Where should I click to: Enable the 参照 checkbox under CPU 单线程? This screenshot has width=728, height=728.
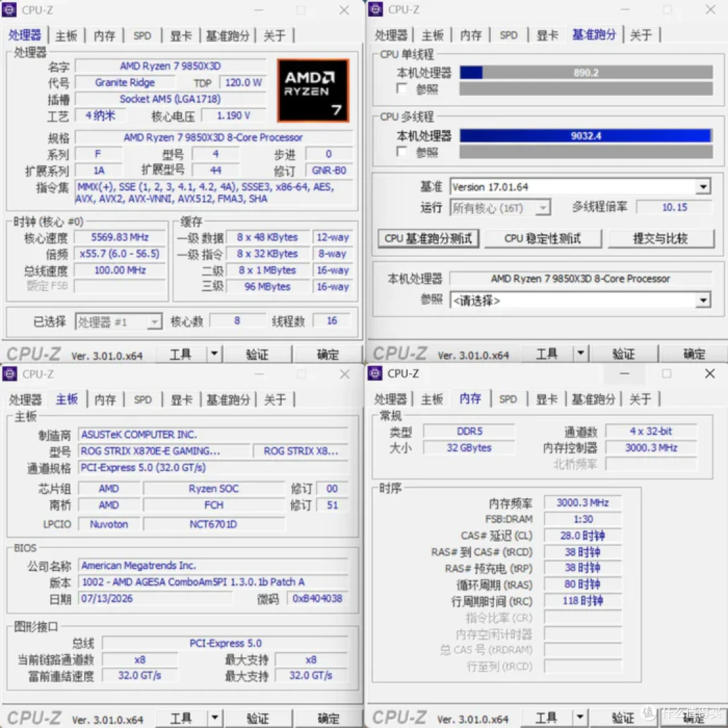(x=402, y=89)
